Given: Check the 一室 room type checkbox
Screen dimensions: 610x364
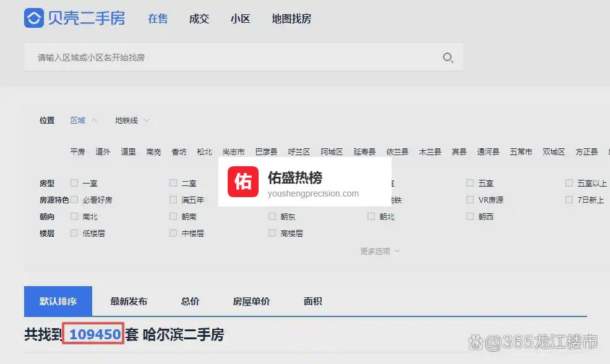Looking at the screenshot, I should click(x=74, y=183).
